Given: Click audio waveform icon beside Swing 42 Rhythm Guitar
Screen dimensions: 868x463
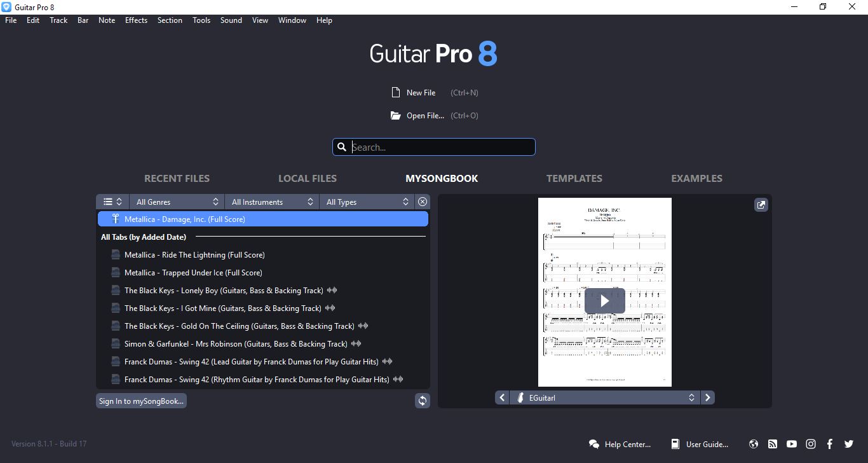Looking at the screenshot, I should (x=398, y=379).
